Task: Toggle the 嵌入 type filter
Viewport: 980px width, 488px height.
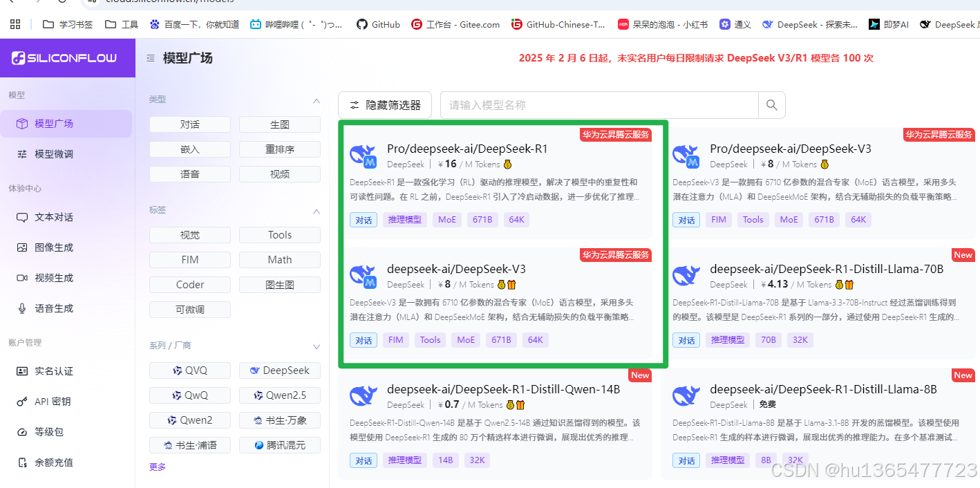Action: (190, 149)
